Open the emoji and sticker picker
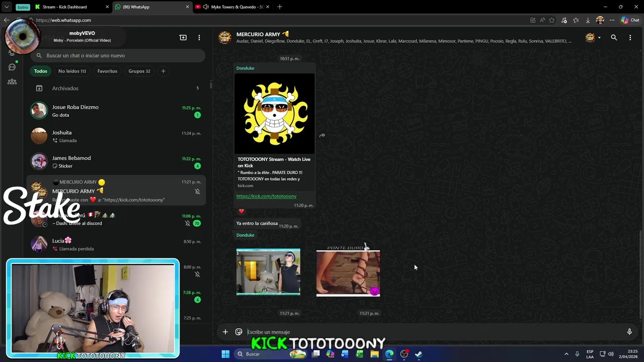Screen dimensions: 644x362 [x=239, y=332]
